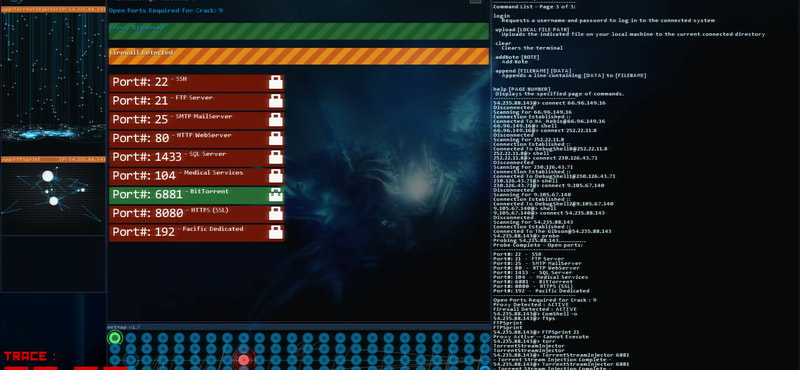Image resolution: width=800 pixels, height=370 pixels.
Task: Click the lock icon on Port 8080 HTTPS (SSL)
Action: 276,213
